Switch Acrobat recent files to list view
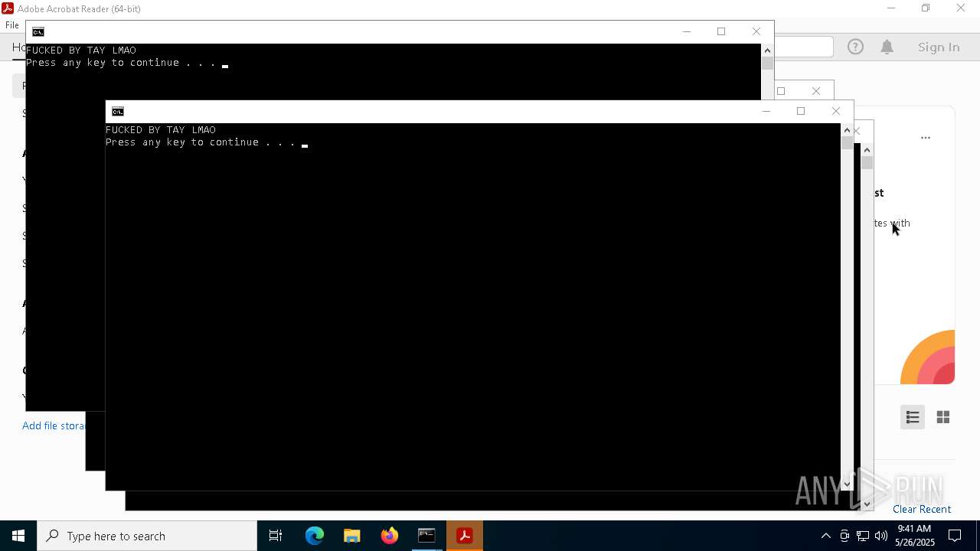The image size is (980, 551). (913, 417)
